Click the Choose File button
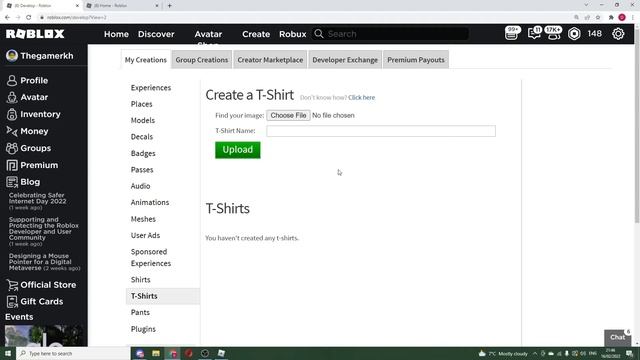Image resolution: width=640 pixels, height=360 pixels. pos(288,116)
